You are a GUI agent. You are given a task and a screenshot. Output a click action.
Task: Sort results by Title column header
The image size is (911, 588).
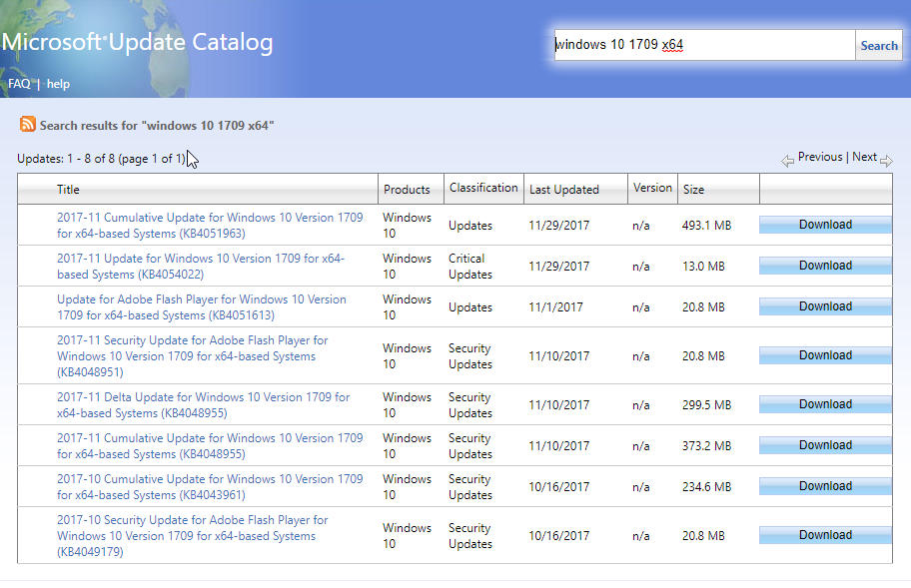click(x=68, y=190)
